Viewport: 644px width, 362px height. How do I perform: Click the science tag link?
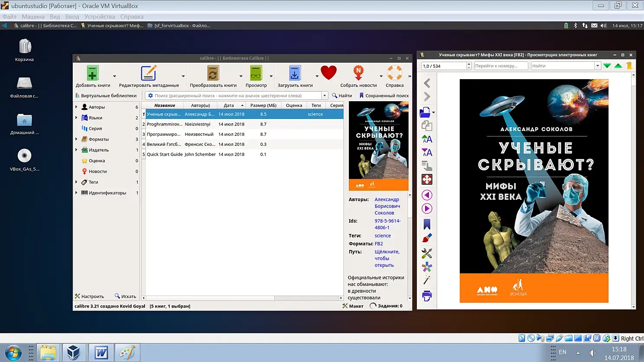tap(383, 236)
